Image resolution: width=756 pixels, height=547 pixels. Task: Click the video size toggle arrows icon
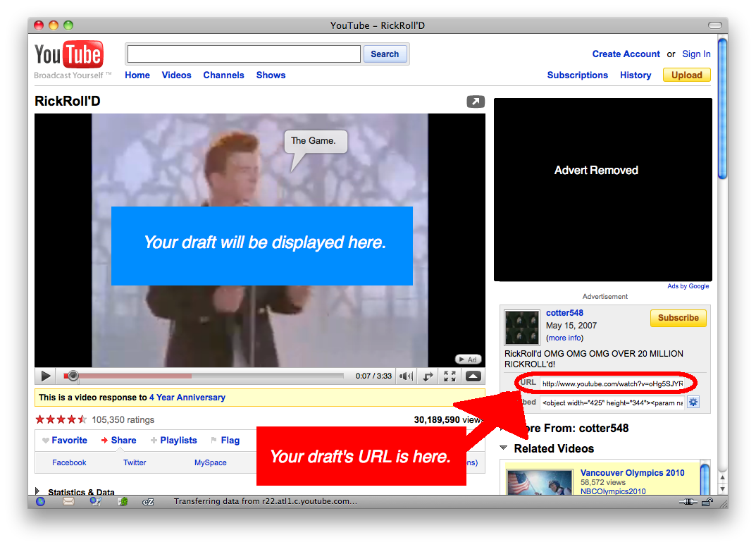428,376
